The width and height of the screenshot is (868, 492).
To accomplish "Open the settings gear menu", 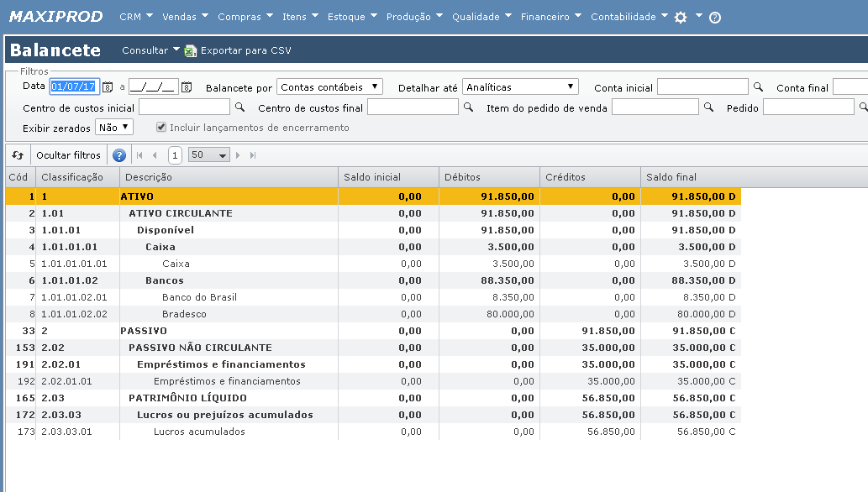I will (x=681, y=17).
